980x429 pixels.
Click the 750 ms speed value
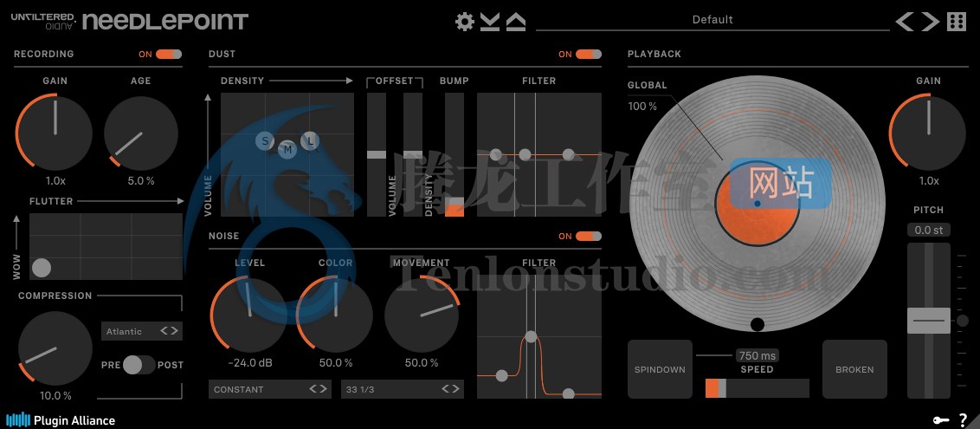pos(758,355)
